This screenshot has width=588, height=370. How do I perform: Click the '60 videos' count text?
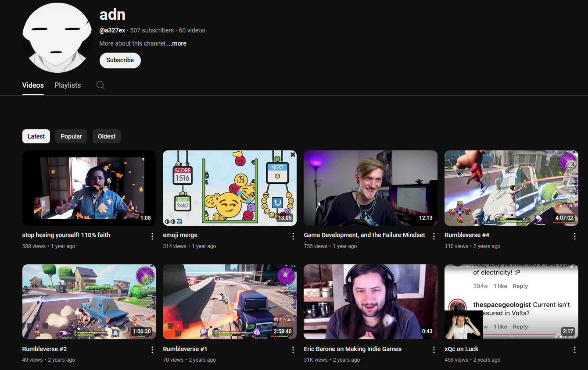(192, 30)
